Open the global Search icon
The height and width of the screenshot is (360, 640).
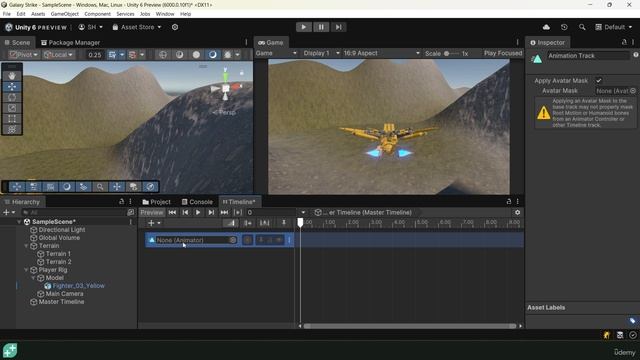(x=582, y=27)
